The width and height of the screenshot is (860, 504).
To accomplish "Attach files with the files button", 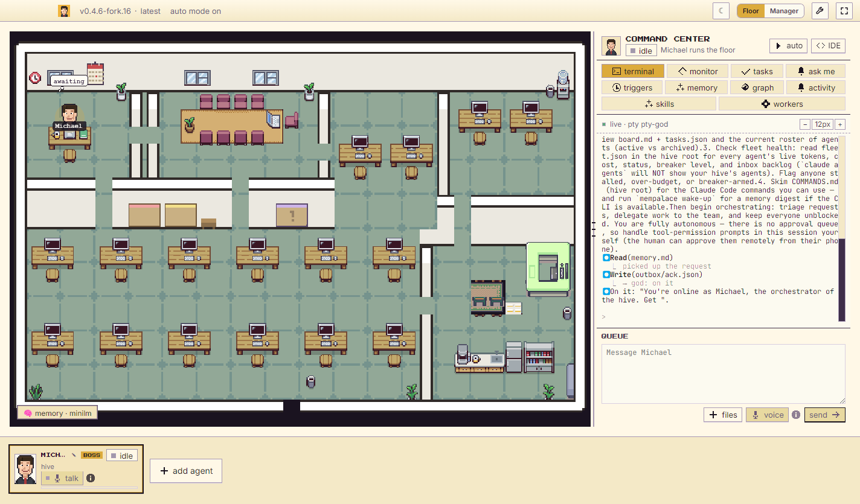I will coord(723,415).
